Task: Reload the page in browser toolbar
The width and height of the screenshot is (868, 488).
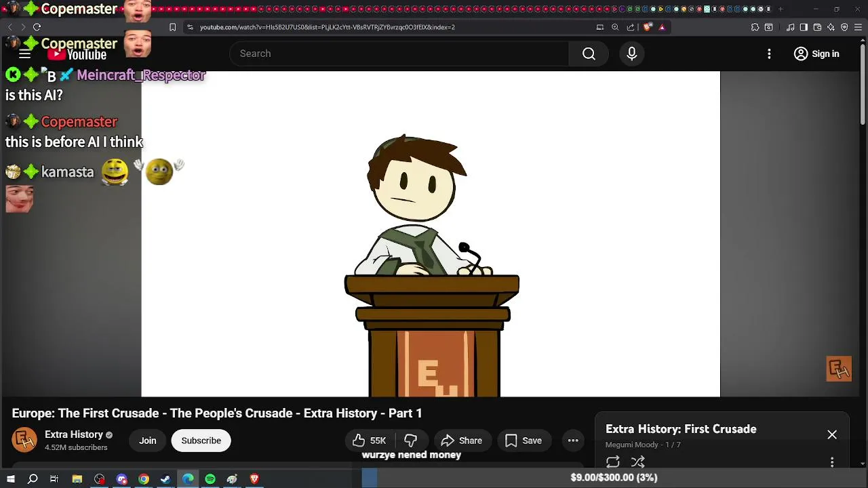Action: [37, 27]
